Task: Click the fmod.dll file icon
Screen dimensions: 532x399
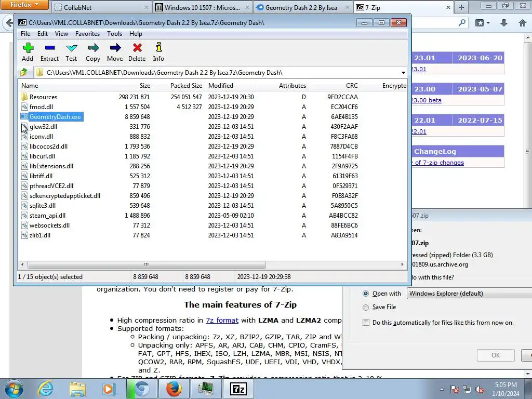Action: pos(24,107)
